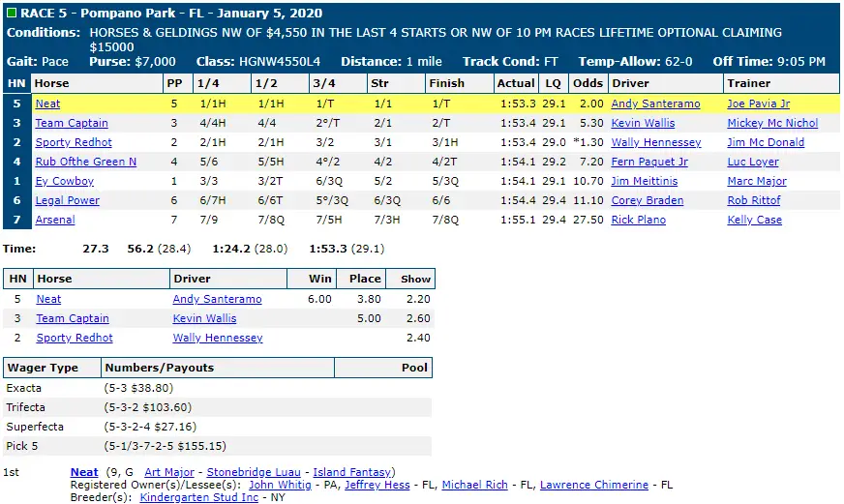This screenshot has height=504, width=844.
Task: Open the Rub Ofthe Green N horse link
Action: pos(86,162)
